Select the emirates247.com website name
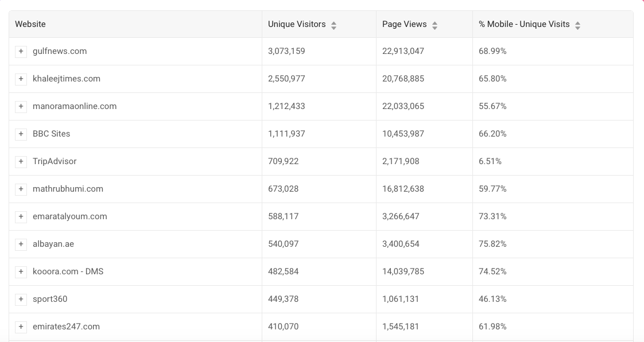Viewport: 644px width, 342px height. (x=66, y=327)
